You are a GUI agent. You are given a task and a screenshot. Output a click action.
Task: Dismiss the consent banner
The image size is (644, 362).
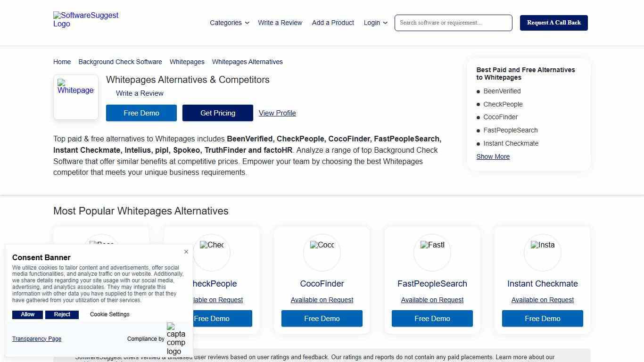[x=186, y=252]
